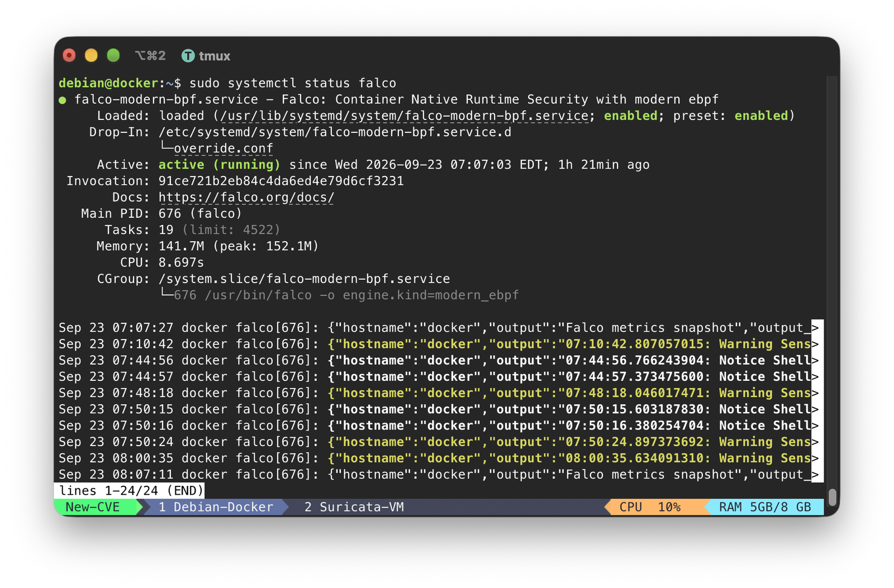Click the Main PID value '676 (falco)'
Image resolution: width=894 pixels, height=588 pixels.
[200, 214]
